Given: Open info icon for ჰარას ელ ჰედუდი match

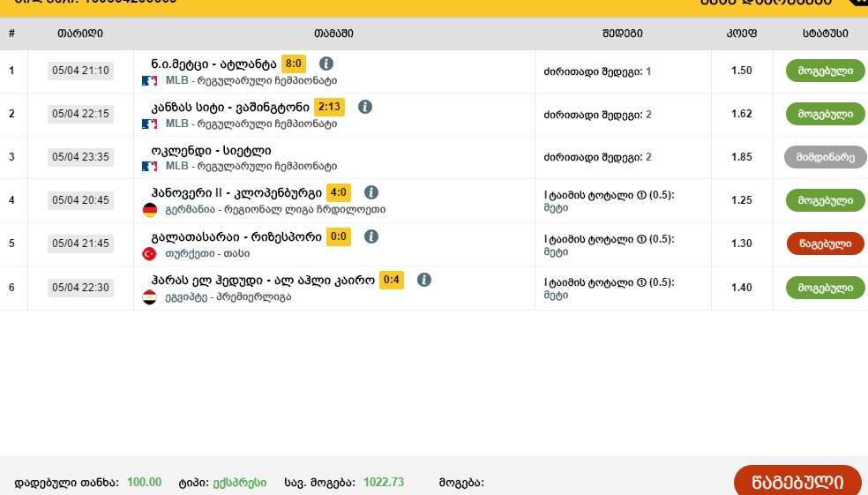Looking at the screenshot, I should click(424, 281).
